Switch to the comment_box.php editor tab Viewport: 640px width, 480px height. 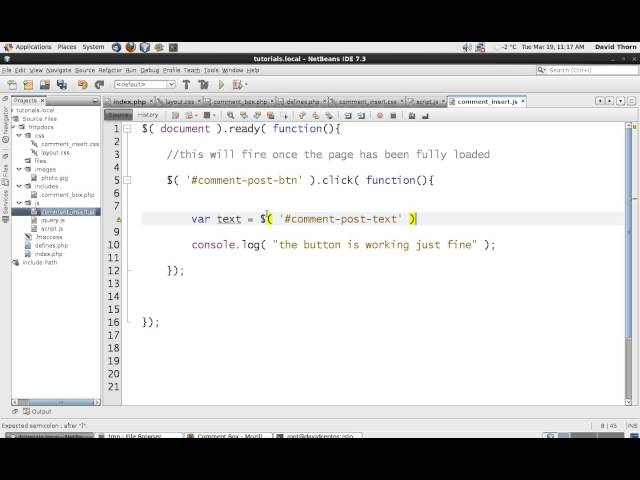[x=240, y=102]
